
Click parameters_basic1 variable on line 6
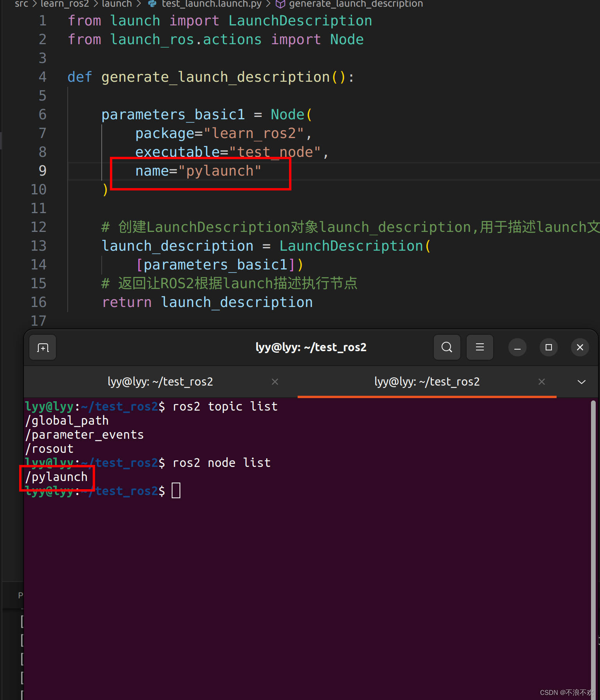pos(173,115)
